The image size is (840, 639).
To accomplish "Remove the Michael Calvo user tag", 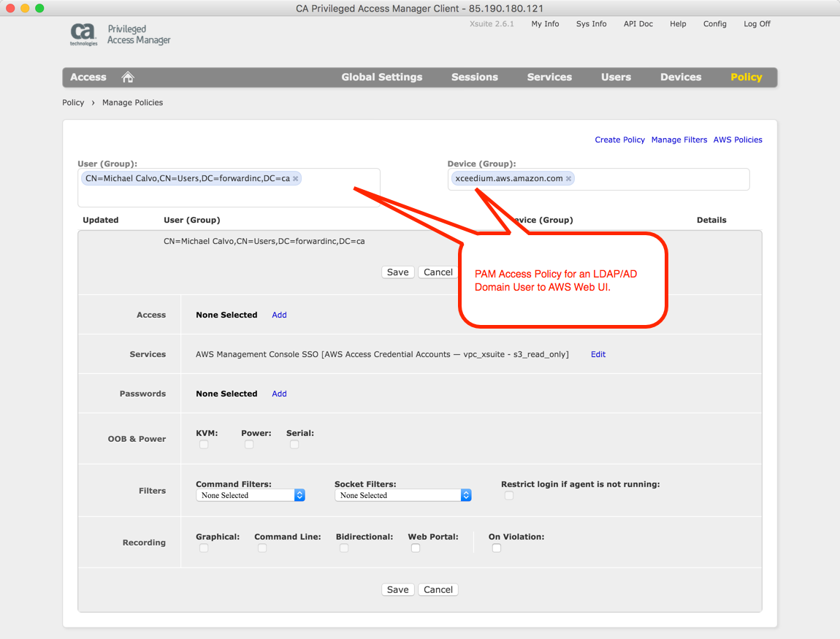I will 295,179.
